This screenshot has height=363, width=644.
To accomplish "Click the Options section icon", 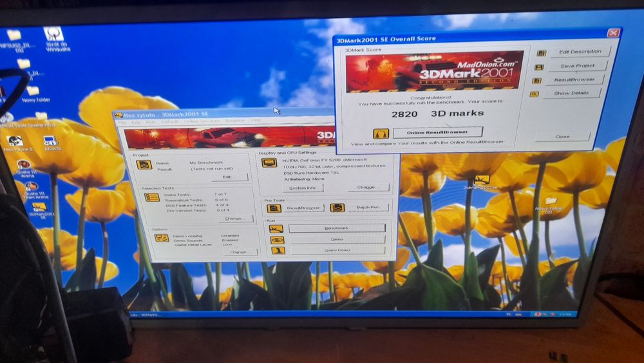I will pyautogui.click(x=162, y=238).
